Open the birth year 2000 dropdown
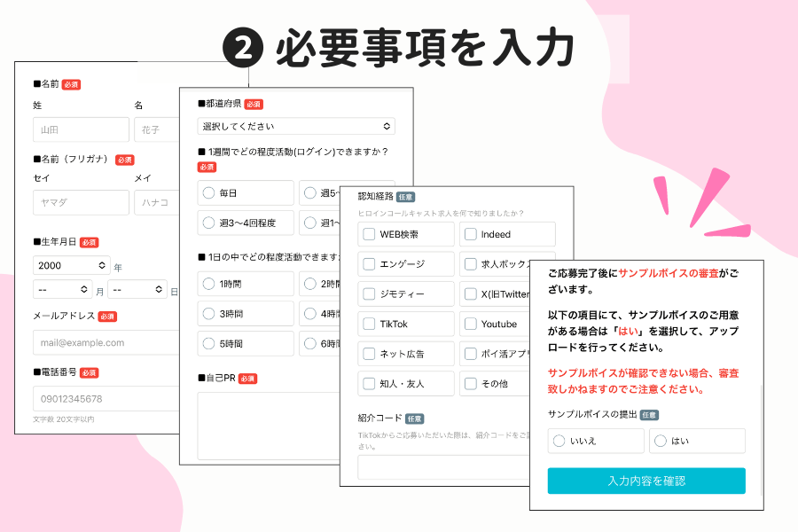Viewport: 798px width, 532px height. pyautogui.click(x=72, y=265)
